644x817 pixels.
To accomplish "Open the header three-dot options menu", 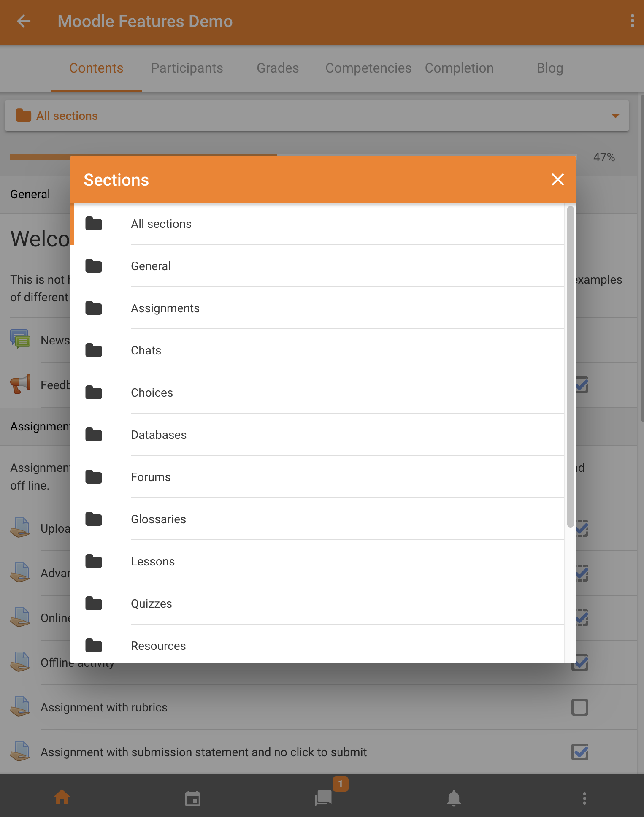I will (632, 21).
